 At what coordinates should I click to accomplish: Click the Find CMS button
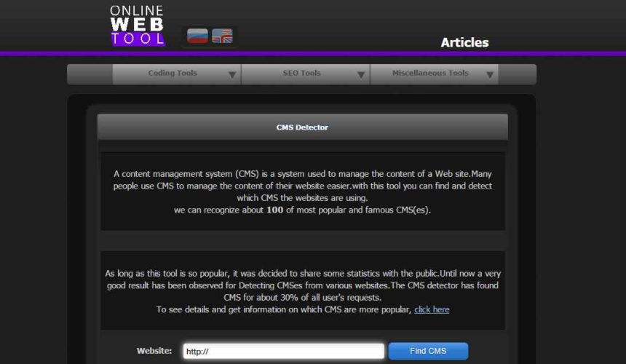click(x=428, y=351)
